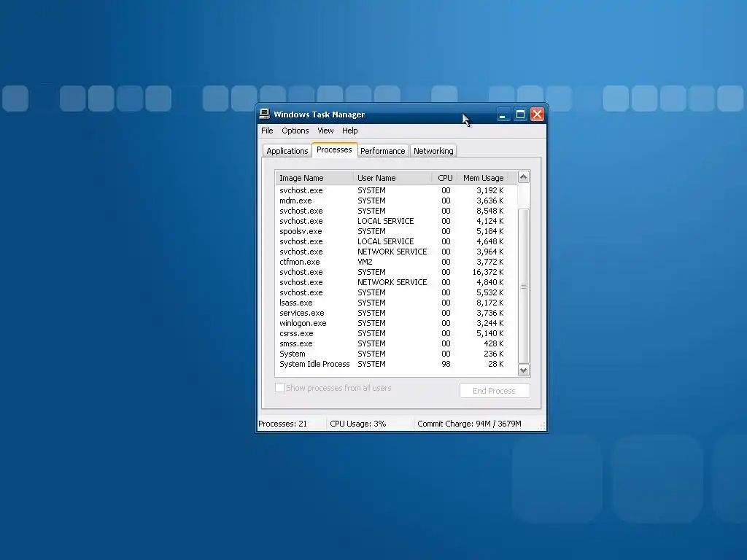Screen dimensions: 747x560
Task: Click the 3,772 K memory value
Action: (x=489, y=262)
